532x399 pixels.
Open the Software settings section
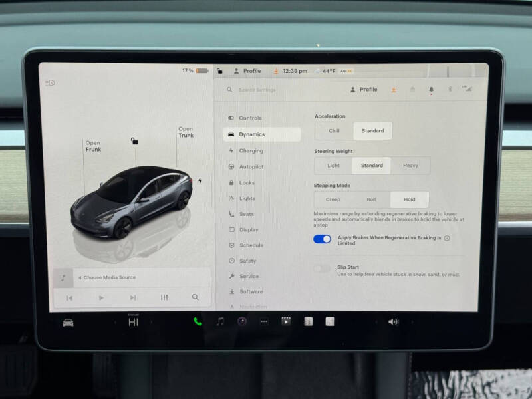(249, 291)
